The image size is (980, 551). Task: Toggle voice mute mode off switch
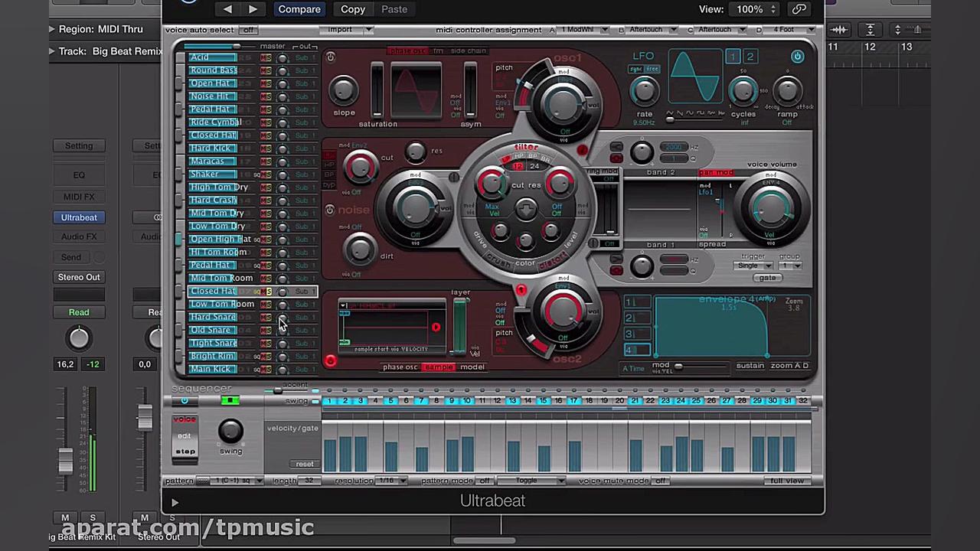pos(660,481)
